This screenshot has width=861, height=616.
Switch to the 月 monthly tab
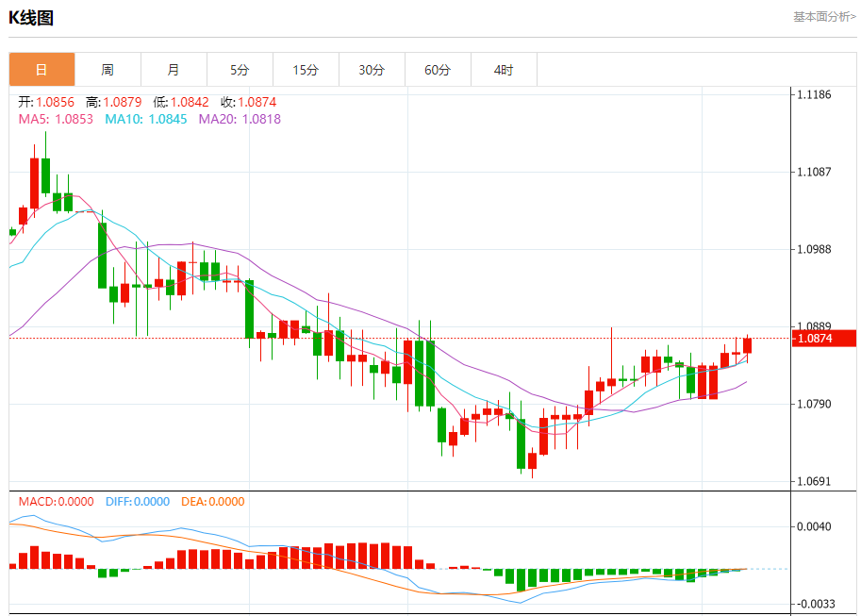174,70
